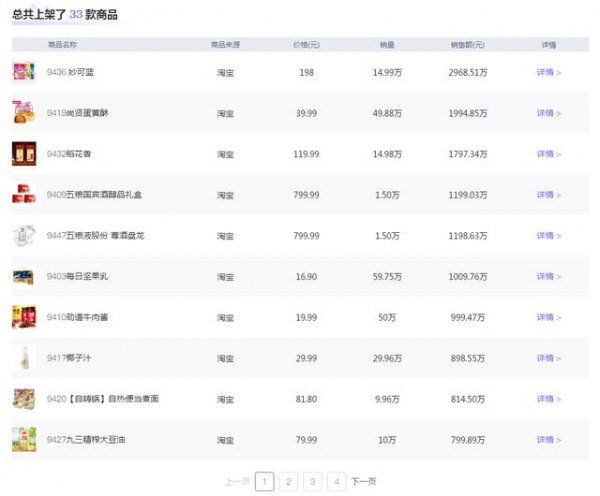
Task: Click the 9403每日坚果乳 thumbnail
Action: [x=24, y=277]
